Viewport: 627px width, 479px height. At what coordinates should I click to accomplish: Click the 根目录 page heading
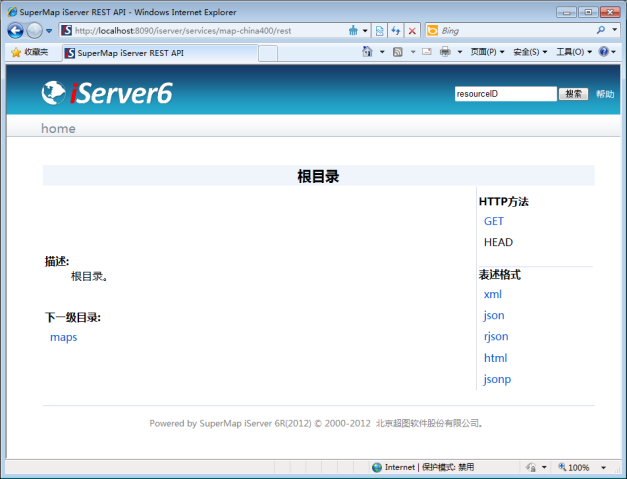point(318,176)
